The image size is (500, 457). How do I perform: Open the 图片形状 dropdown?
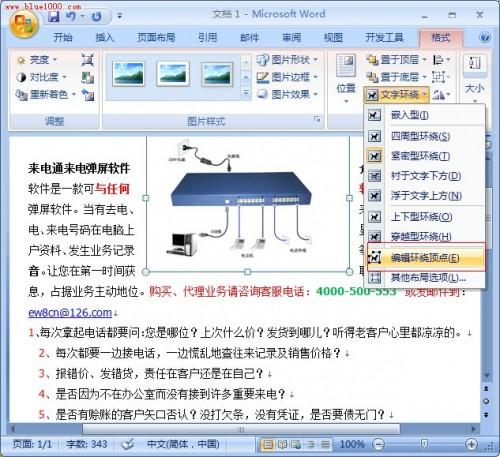(x=287, y=60)
